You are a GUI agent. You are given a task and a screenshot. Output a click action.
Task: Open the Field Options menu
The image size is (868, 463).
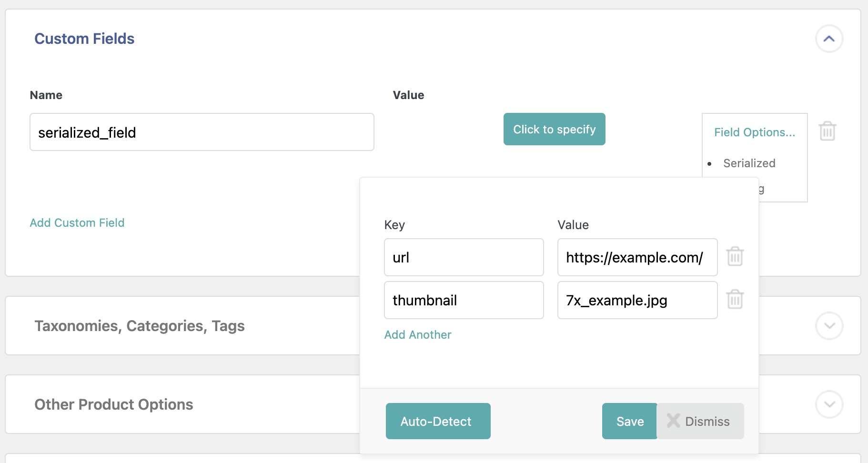tap(754, 132)
